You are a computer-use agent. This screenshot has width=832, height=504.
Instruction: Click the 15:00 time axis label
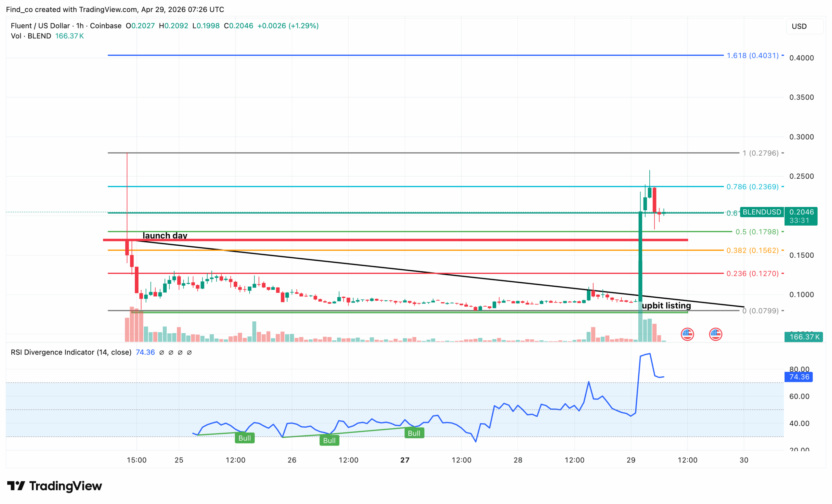coord(136,460)
